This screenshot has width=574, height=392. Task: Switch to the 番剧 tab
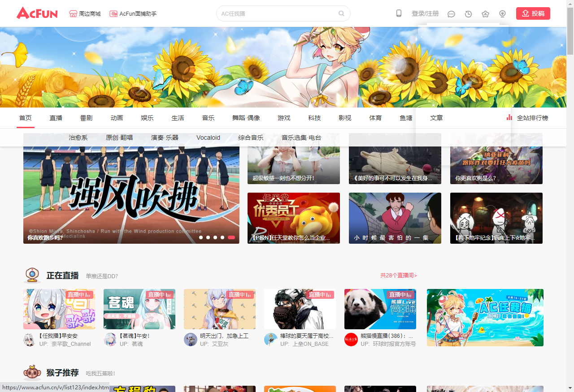point(86,118)
